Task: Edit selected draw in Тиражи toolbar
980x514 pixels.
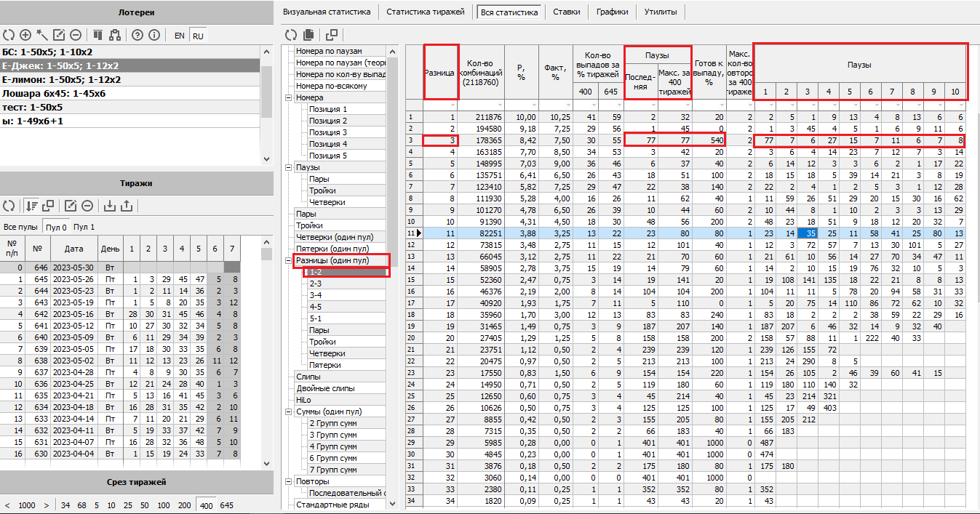Action: click(71, 206)
